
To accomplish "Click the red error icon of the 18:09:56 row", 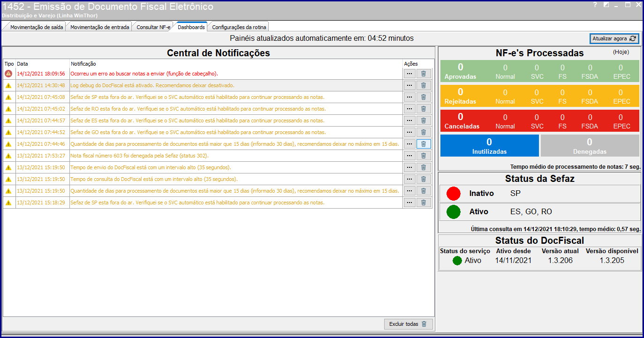I will (8, 74).
